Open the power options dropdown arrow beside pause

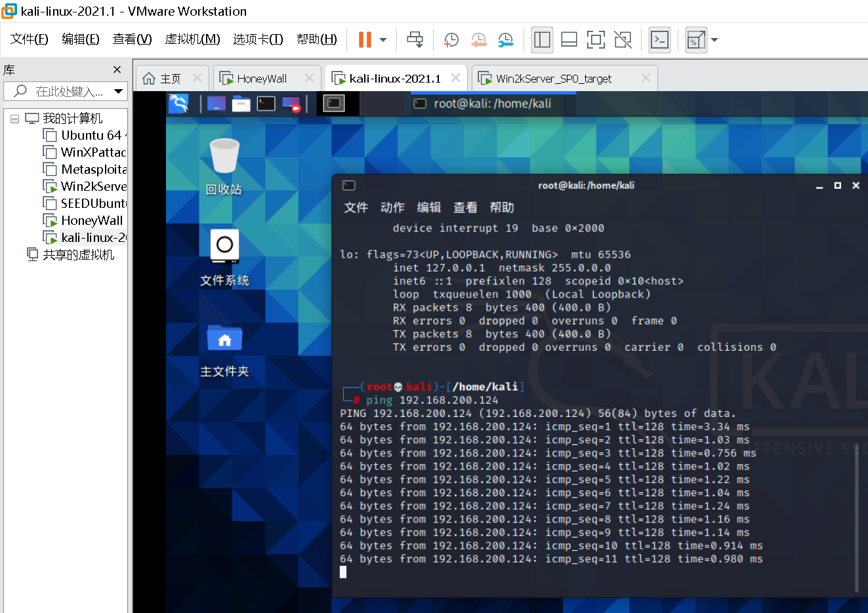point(383,40)
